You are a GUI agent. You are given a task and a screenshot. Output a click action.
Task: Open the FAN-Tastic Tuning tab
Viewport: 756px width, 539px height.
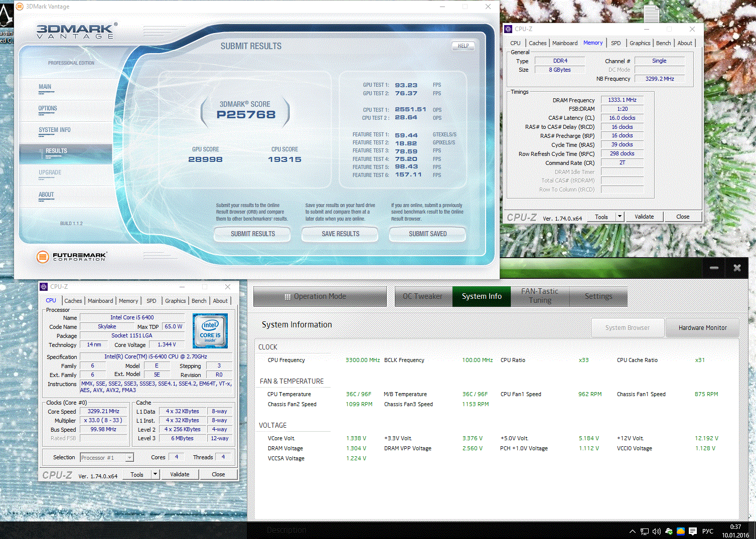click(x=540, y=296)
